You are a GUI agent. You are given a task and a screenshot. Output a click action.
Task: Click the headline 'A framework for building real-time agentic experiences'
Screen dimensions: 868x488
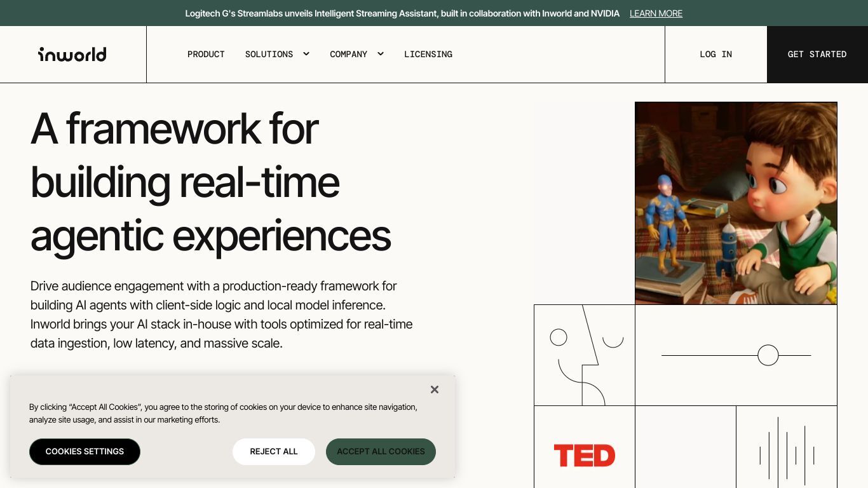[211, 182]
